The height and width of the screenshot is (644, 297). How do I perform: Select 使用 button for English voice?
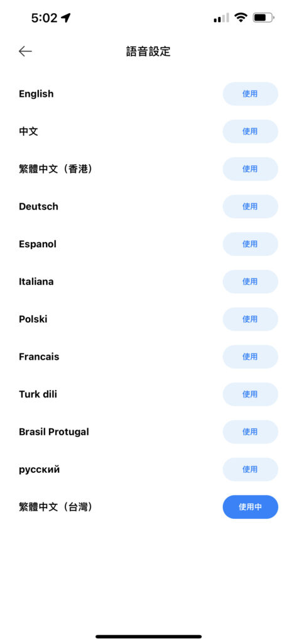(251, 94)
